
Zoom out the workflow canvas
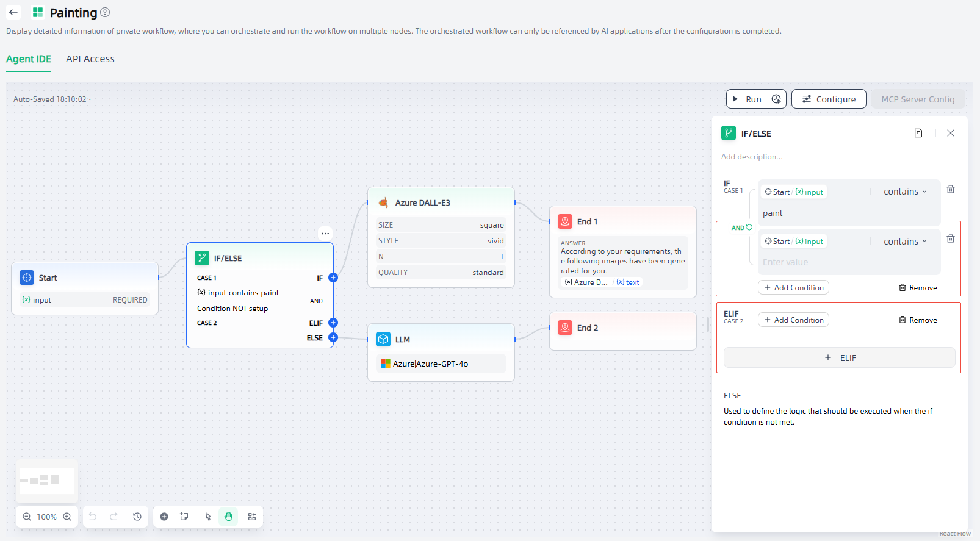pyautogui.click(x=27, y=517)
